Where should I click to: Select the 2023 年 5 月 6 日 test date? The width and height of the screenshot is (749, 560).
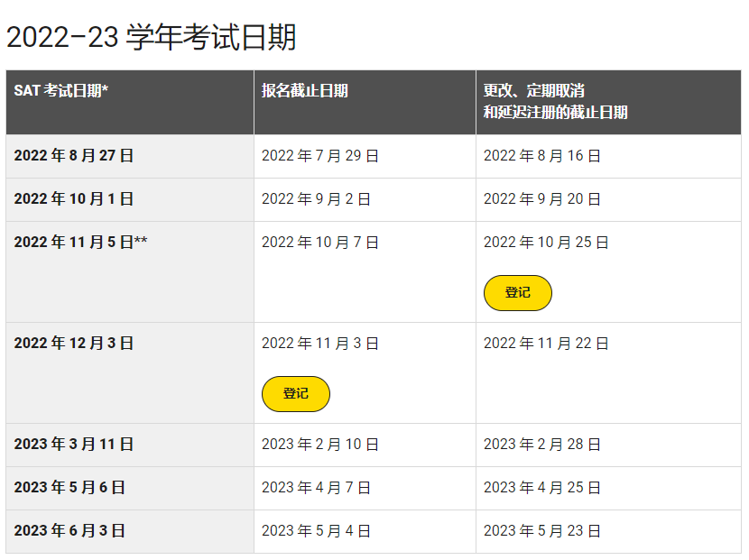pyautogui.click(x=69, y=488)
